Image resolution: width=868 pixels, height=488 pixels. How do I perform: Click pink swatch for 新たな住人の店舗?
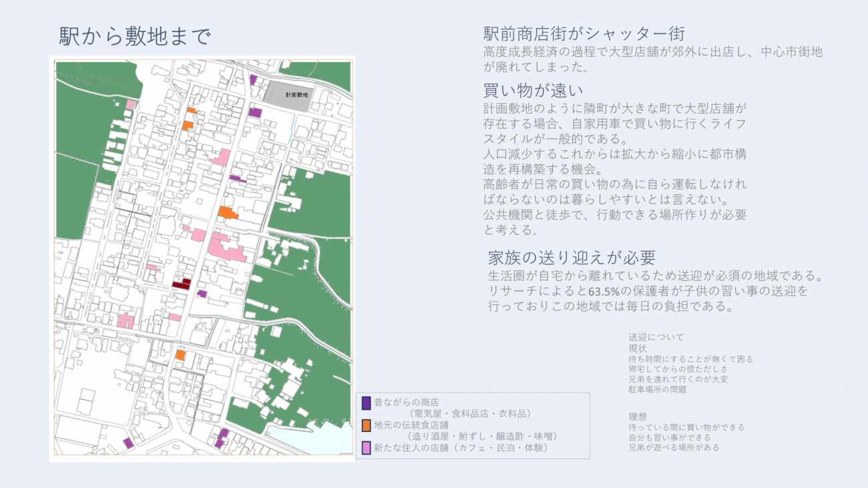click(366, 447)
